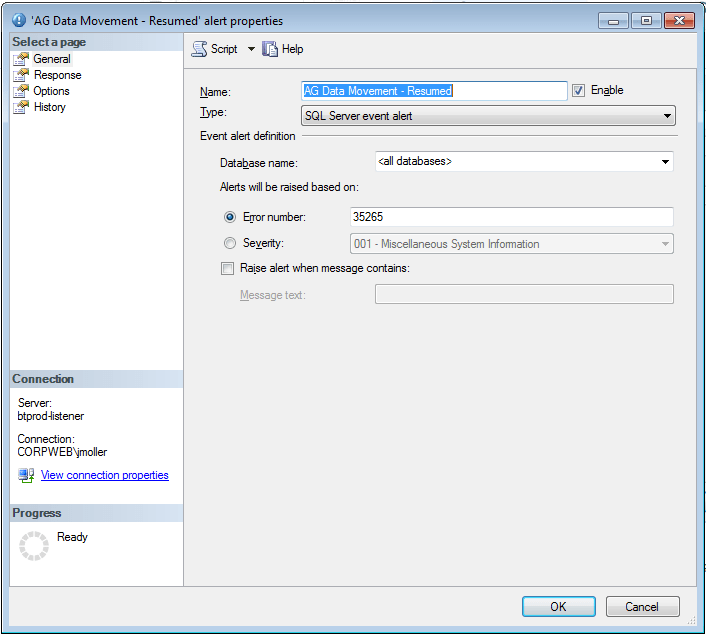
Task: Expand the Script button dropdown arrow
Action: tap(251, 49)
